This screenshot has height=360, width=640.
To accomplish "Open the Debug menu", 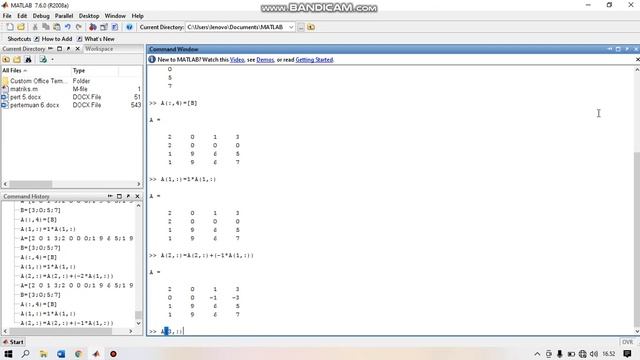I will (x=41, y=16).
